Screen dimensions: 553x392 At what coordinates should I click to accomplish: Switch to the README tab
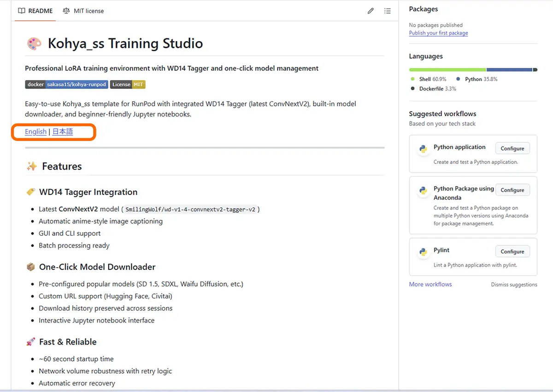(x=35, y=11)
